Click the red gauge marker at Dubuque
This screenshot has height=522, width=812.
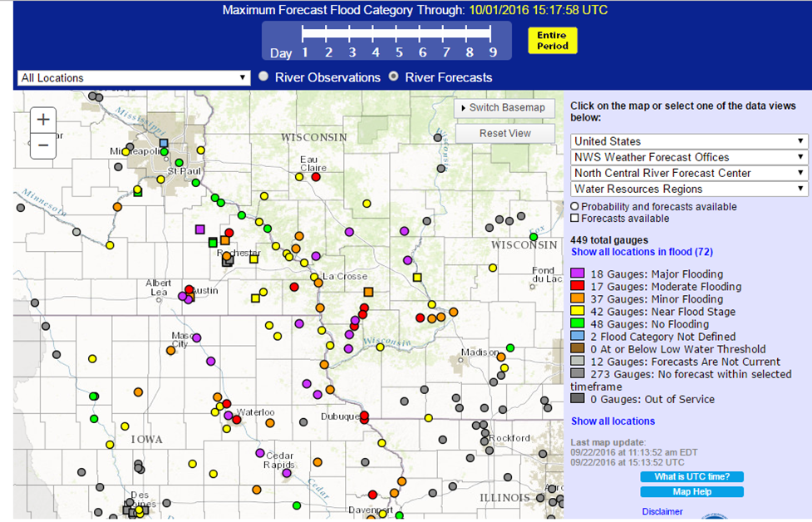click(x=364, y=416)
